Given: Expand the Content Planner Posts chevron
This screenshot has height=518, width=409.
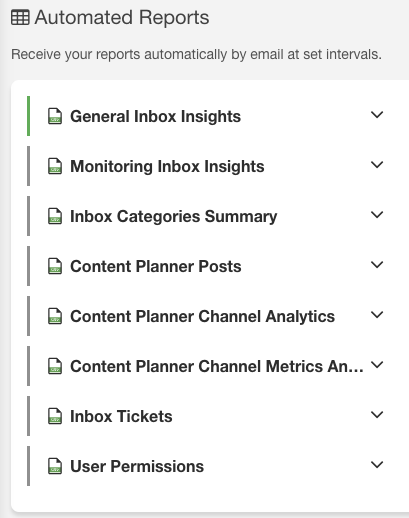Looking at the screenshot, I should 377,265.
